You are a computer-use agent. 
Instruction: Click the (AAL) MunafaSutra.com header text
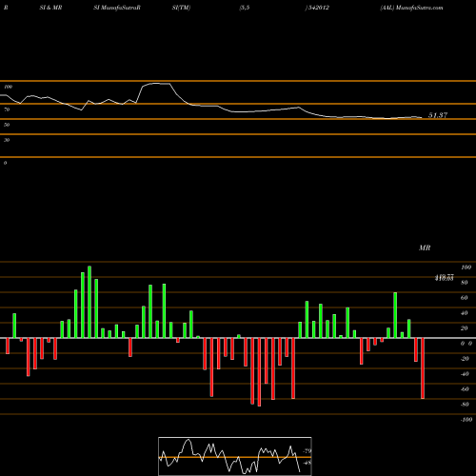point(411,8)
